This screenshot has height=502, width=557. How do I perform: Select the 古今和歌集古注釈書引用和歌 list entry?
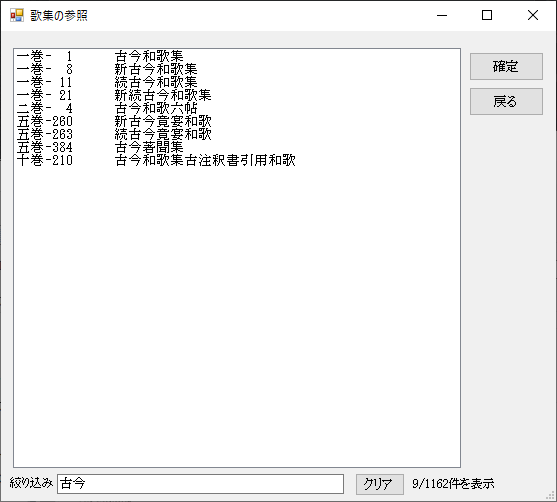(237, 161)
